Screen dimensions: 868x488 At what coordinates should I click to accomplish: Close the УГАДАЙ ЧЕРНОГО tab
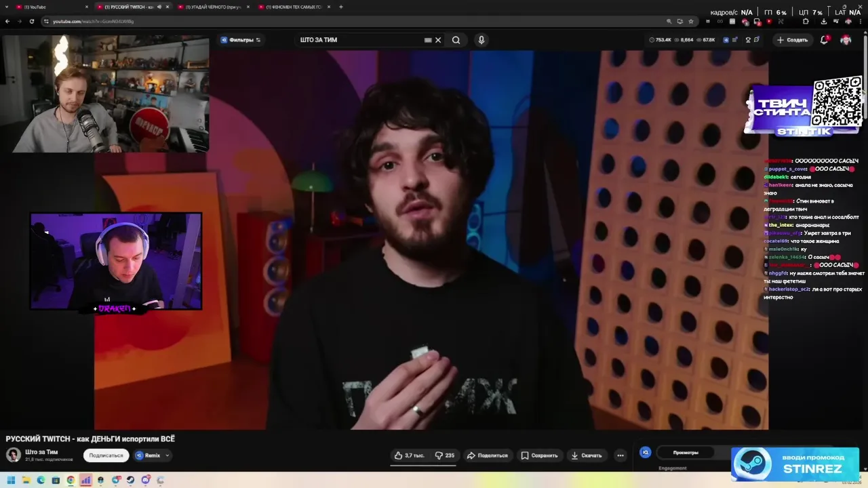[x=248, y=7]
